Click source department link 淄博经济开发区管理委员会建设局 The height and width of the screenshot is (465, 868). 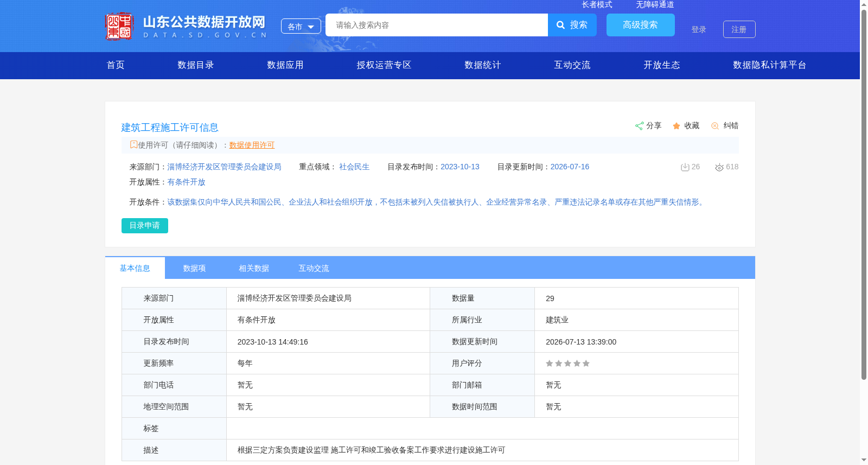224,167
